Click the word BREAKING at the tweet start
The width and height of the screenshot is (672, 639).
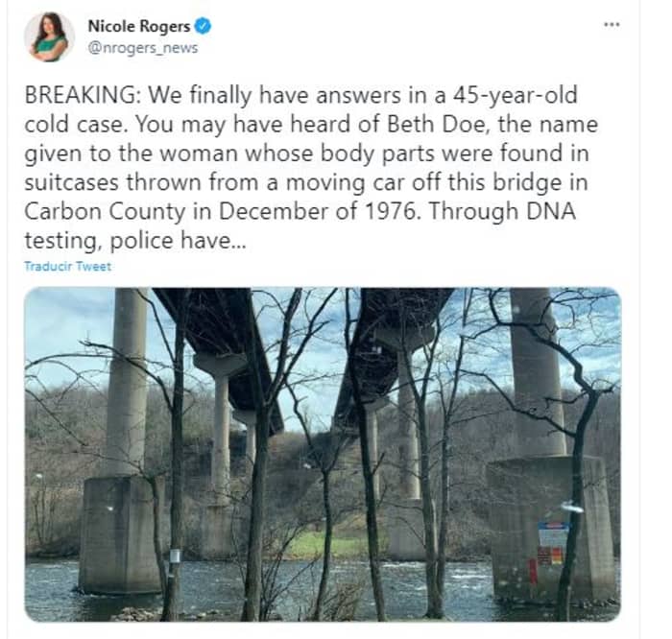click(x=81, y=95)
